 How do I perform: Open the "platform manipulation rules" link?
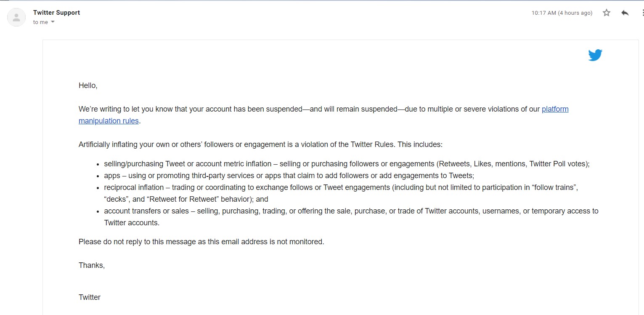coord(555,109)
